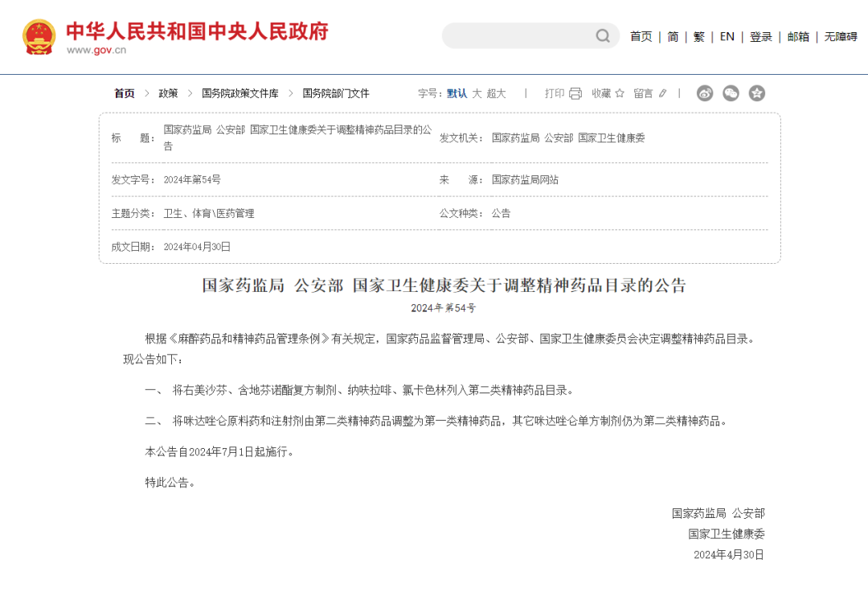Image resolution: width=868 pixels, height=592 pixels.
Task: Print the page using 打印 icon
Action: tap(575, 93)
